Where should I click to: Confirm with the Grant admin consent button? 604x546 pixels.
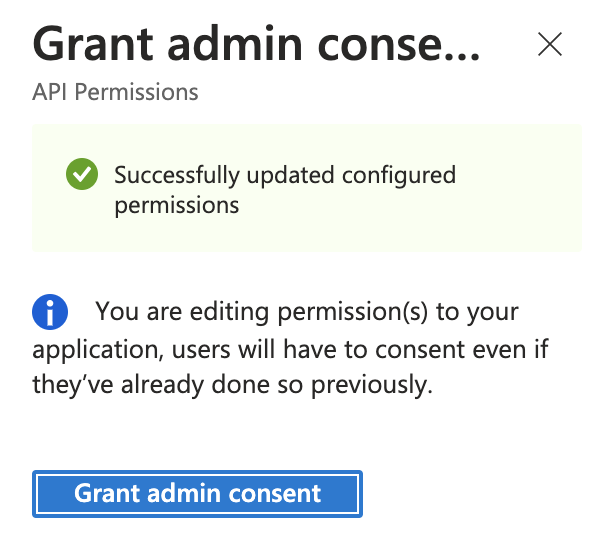pyautogui.click(x=197, y=494)
